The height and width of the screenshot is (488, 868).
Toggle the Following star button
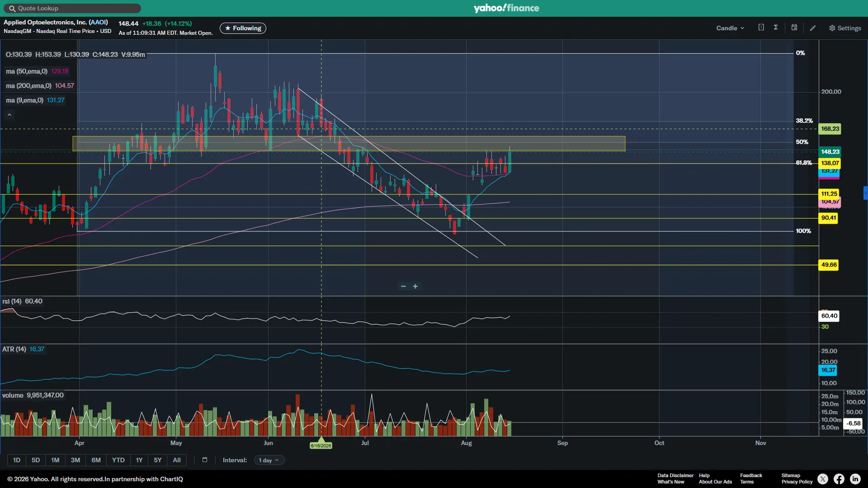pyautogui.click(x=243, y=28)
